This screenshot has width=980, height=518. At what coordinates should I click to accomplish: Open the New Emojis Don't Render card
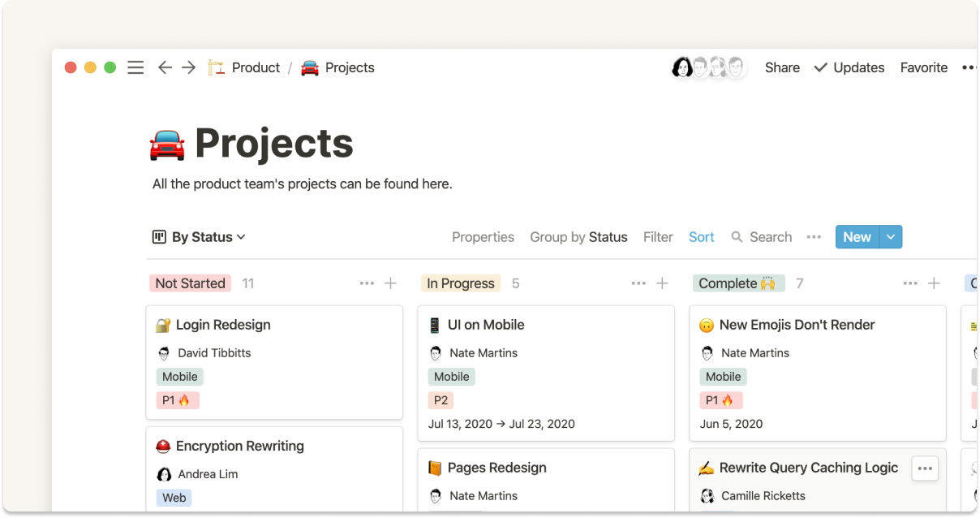[818, 373]
